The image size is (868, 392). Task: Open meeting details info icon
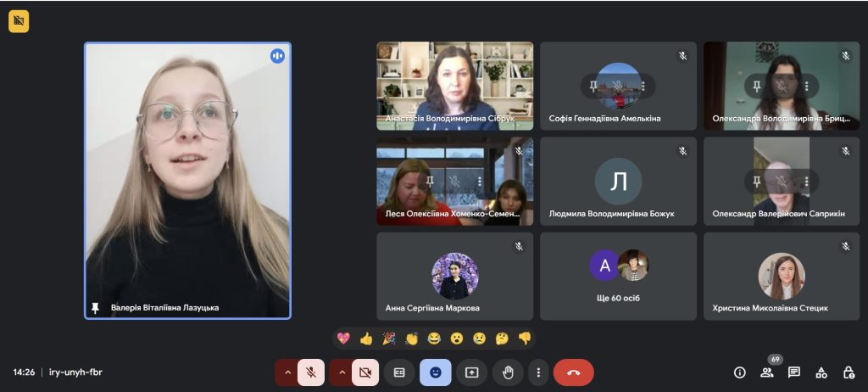[739, 372]
